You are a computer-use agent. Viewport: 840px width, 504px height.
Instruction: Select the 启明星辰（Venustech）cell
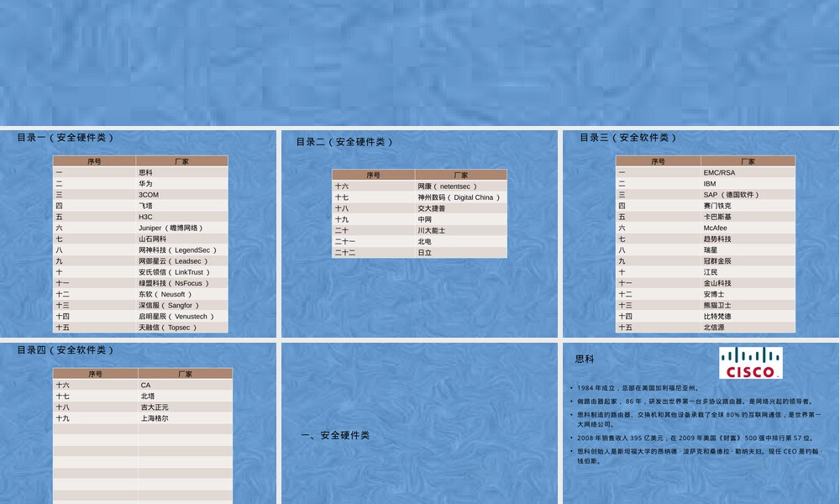tap(181, 317)
